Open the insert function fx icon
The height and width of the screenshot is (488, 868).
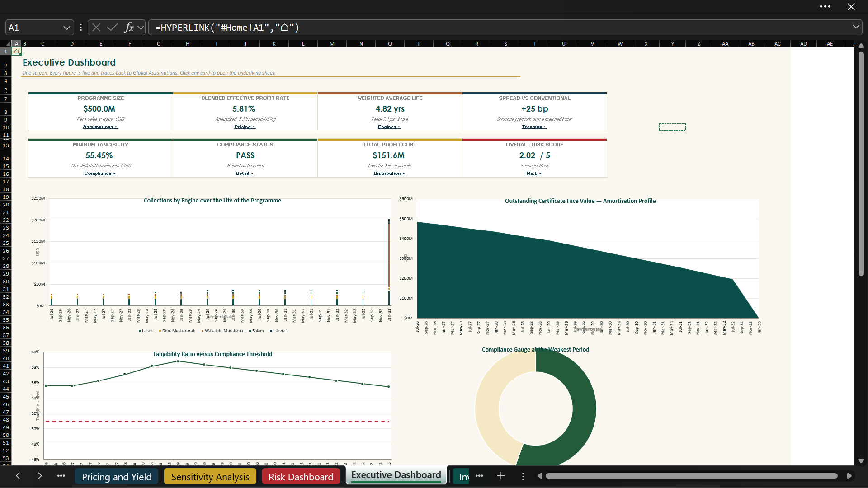pos(129,28)
